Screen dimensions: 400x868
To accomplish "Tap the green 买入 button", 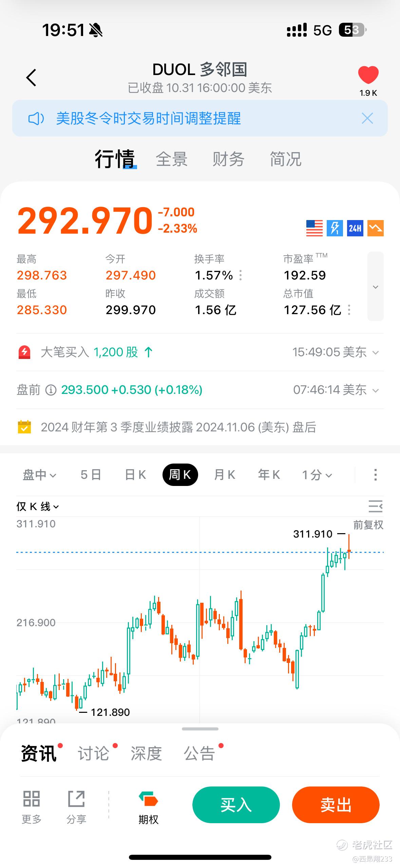I will coord(236,805).
